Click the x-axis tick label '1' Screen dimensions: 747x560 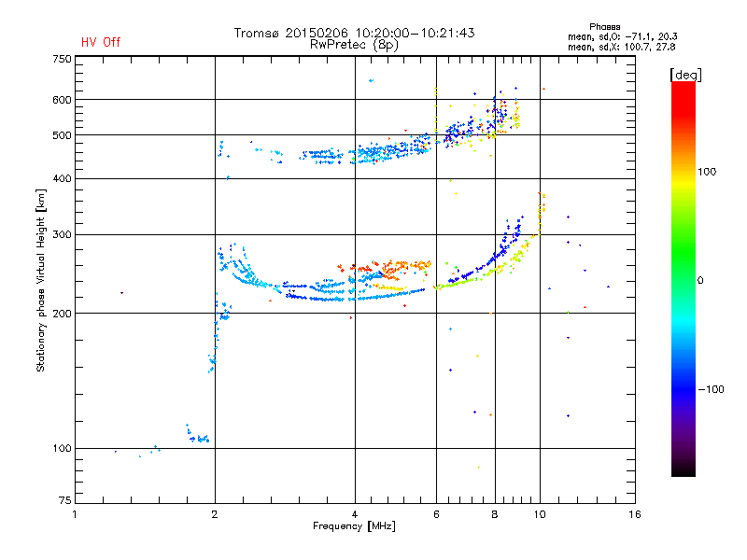click(75, 514)
